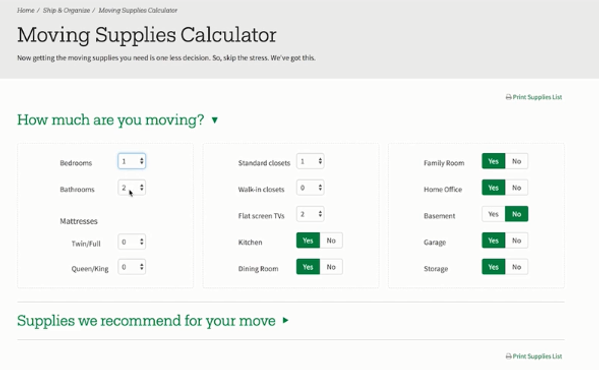Open the Twin/Full mattresses dropdown

(131, 242)
